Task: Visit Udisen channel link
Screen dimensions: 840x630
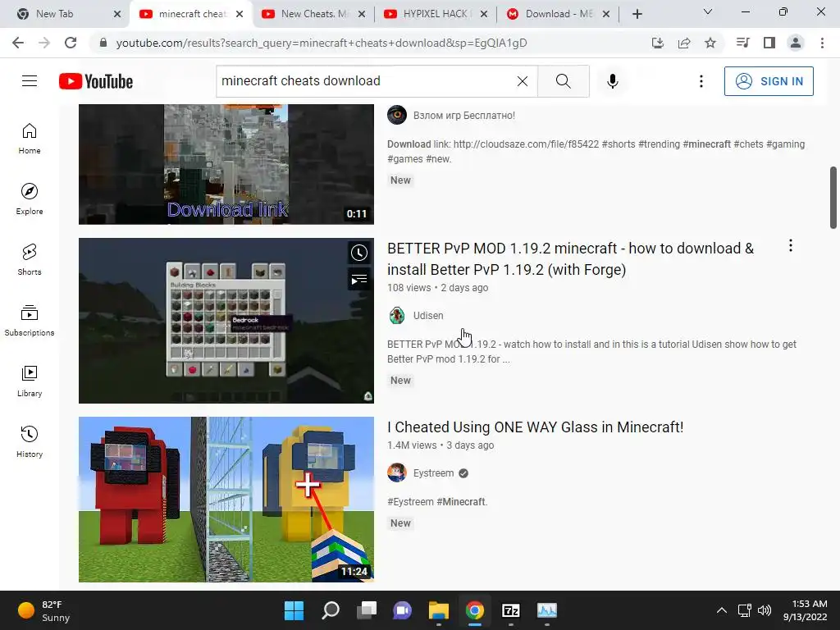Action: coord(428,316)
